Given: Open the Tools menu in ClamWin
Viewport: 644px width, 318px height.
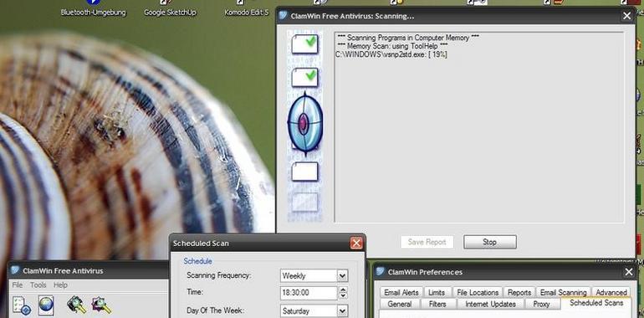Looking at the screenshot, I should coord(38,285).
